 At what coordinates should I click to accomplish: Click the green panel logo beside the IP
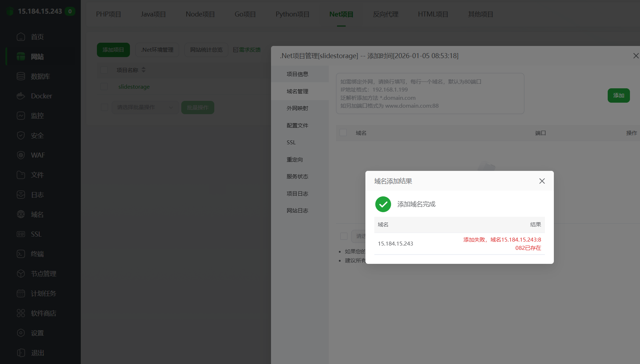point(10,11)
